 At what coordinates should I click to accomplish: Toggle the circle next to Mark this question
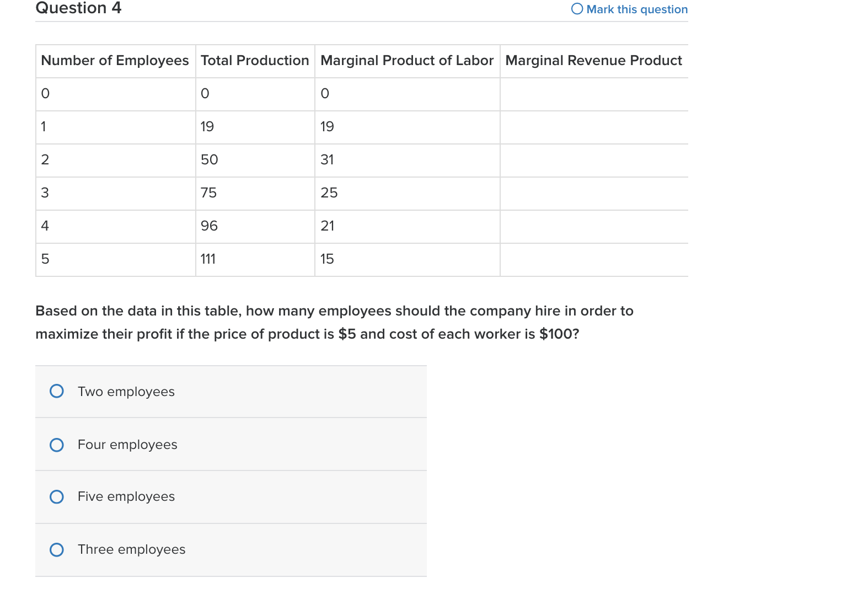point(576,9)
